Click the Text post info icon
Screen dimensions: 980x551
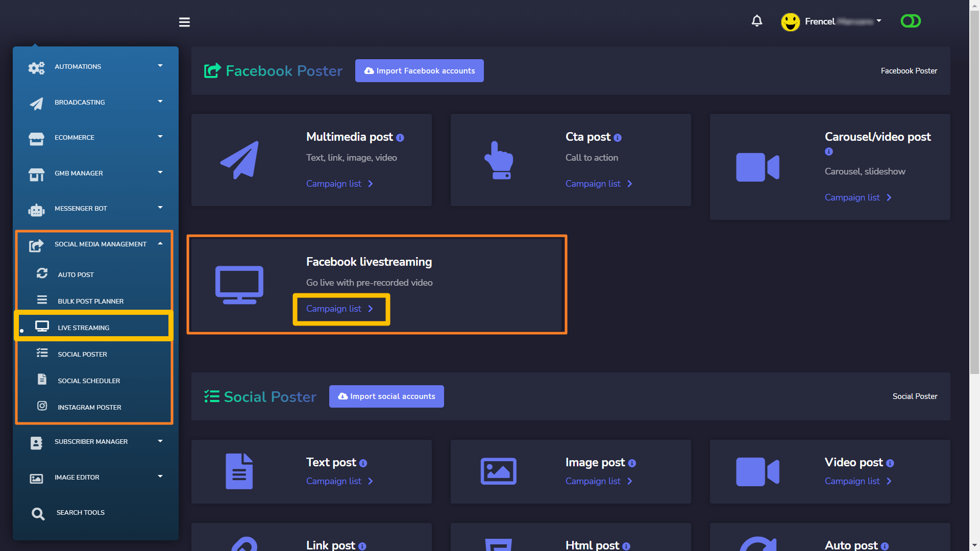(363, 463)
